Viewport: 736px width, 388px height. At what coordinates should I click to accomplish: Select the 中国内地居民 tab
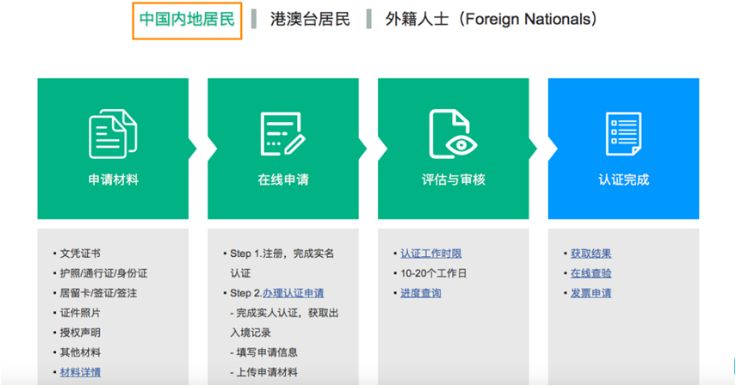[187, 20]
